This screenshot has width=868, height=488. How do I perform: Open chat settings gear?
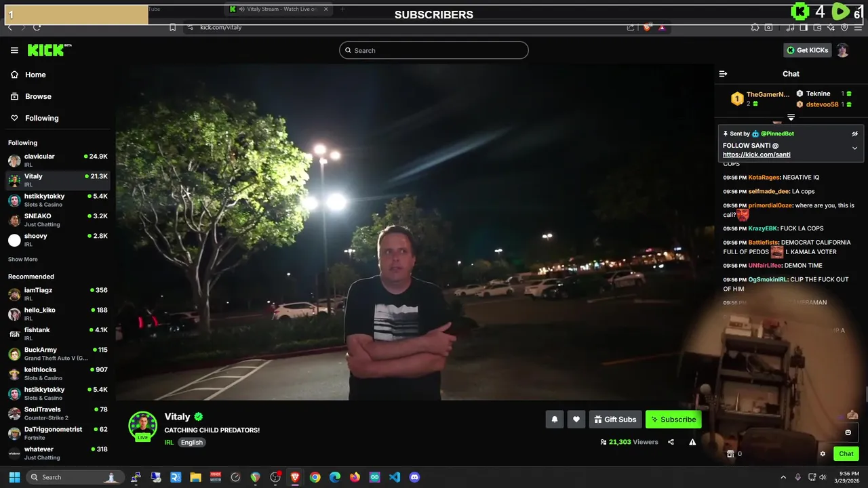pos(823,454)
